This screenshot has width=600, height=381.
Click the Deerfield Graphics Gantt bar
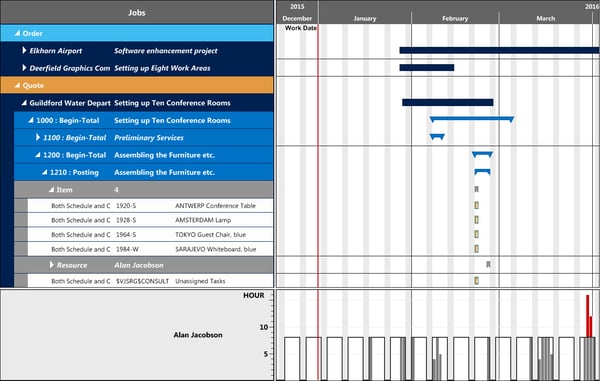coord(427,68)
